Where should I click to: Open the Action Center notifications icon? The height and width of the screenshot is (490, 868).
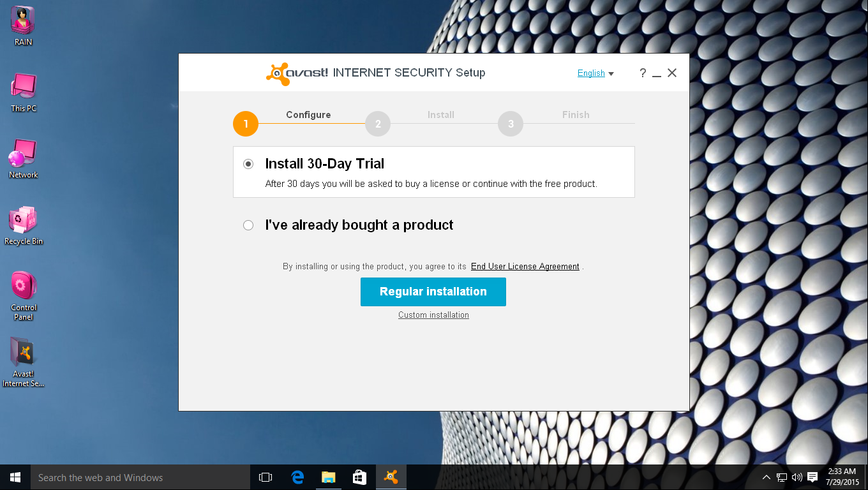coord(812,477)
